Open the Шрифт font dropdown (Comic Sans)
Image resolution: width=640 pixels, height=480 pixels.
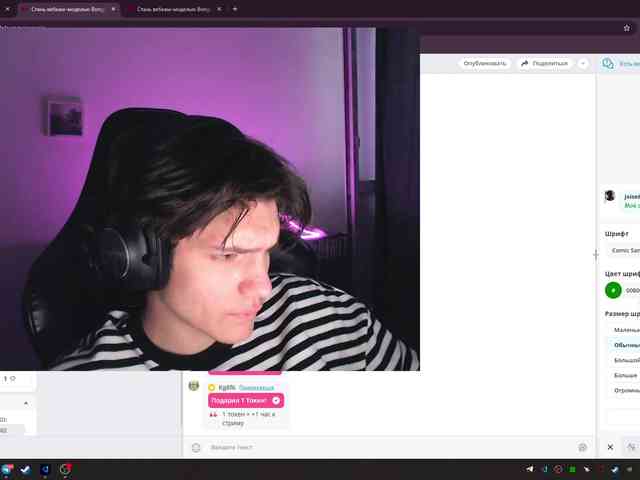pyautogui.click(x=624, y=250)
